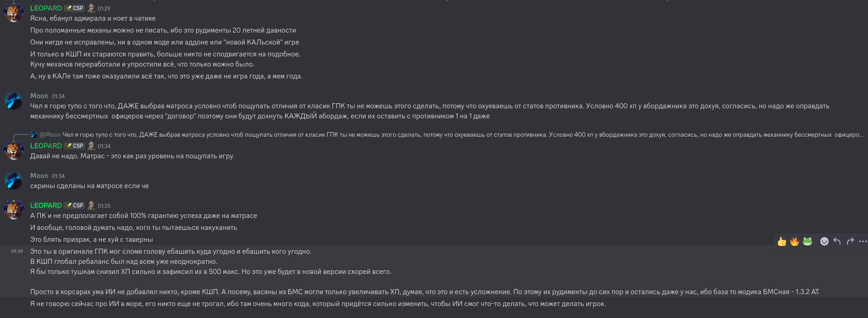This screenshot has width=868, height=318.
Task: Open LEOPARD's avatar on the 01:34 reply
Action: tap(14, 150)
